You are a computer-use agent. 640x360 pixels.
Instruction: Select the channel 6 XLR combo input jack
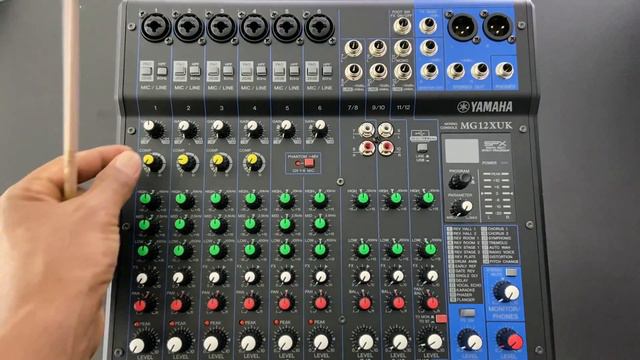click(319, 27)
